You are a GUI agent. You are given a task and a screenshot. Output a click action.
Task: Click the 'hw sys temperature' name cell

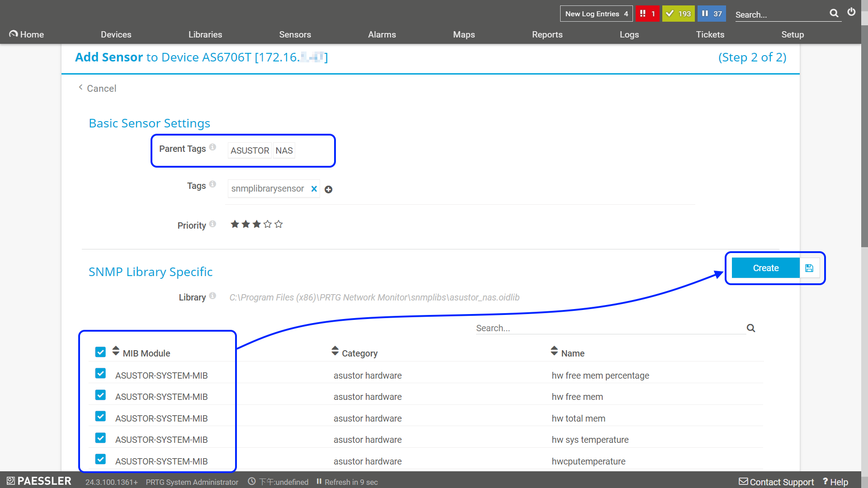[590, 440]
